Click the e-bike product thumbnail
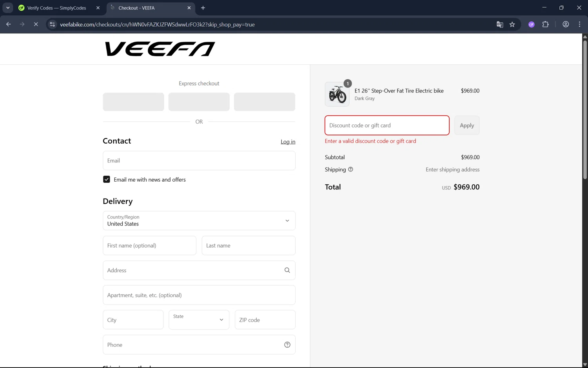The height and width of the screenshot is (368, 588). click(x=337, y=94)
